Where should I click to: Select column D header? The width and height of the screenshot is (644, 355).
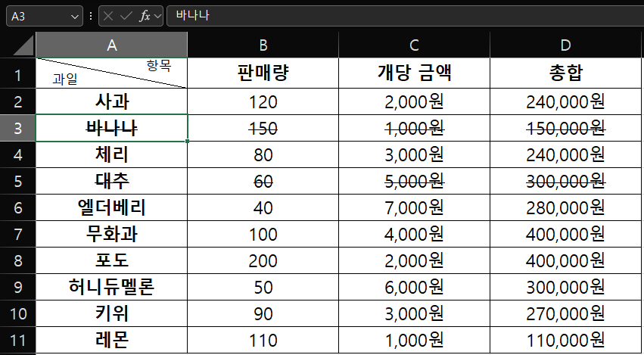(x=565, y=45)
